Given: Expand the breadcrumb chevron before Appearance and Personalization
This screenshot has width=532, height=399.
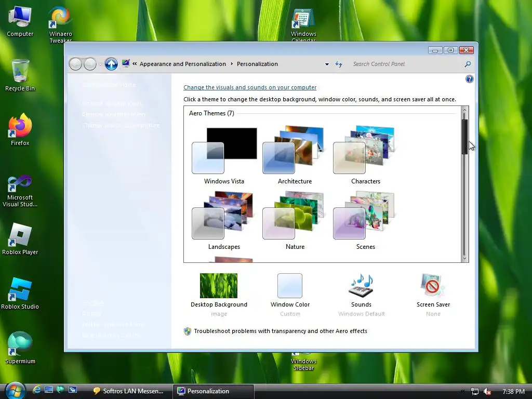Looking at the screenshot, I should tap(135, 64).
